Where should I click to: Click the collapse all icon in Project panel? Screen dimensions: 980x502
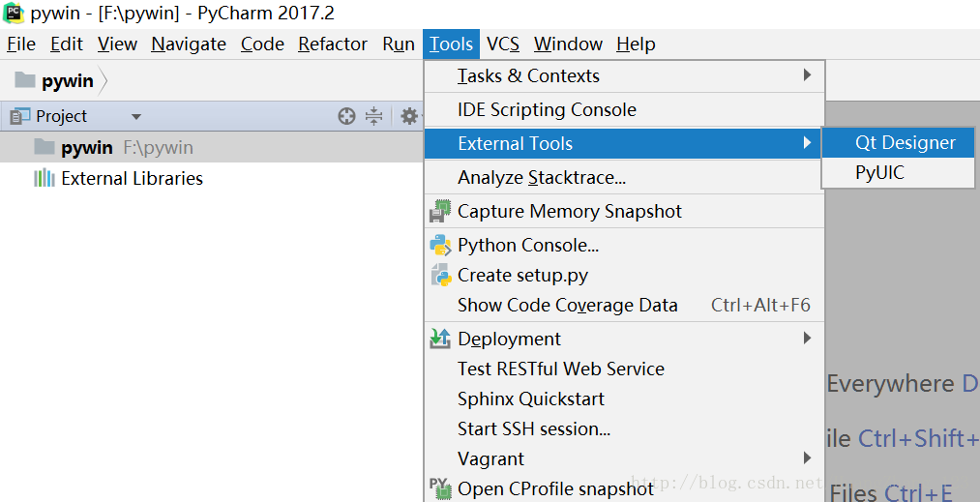tap(374, 116)
